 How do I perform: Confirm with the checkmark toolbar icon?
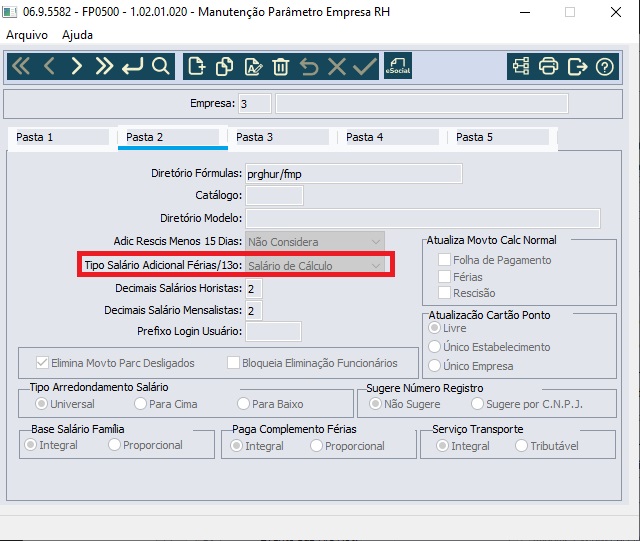pyautogui.click(x=365, y=66)
